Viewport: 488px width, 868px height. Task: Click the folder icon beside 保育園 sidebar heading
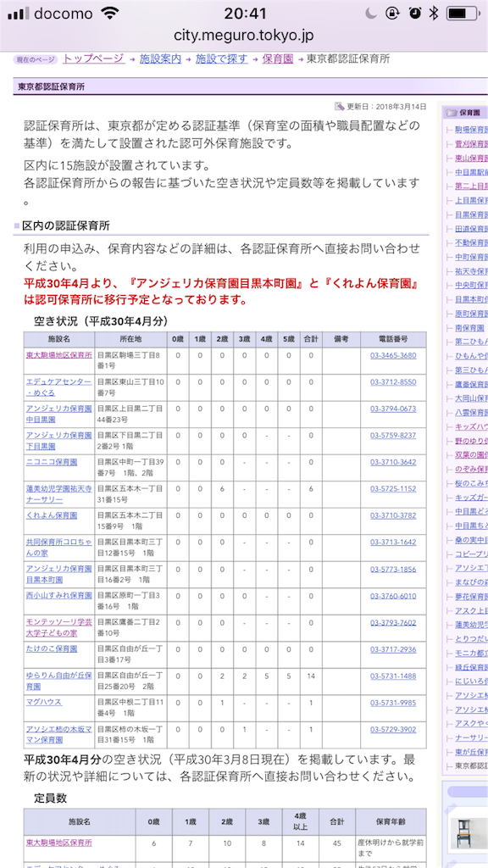click(451, 113)
